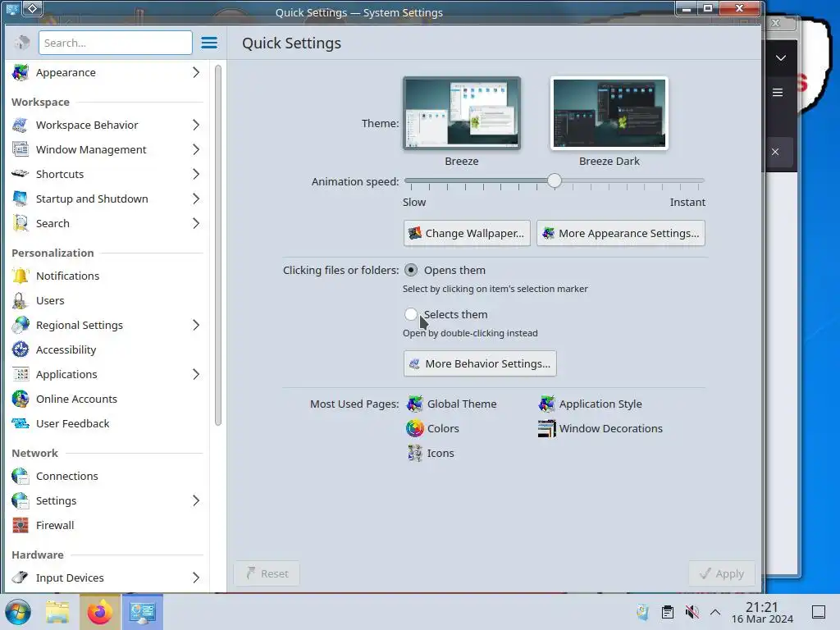Click the muted volume tray icon
The image size is (840, 630).
692,612
